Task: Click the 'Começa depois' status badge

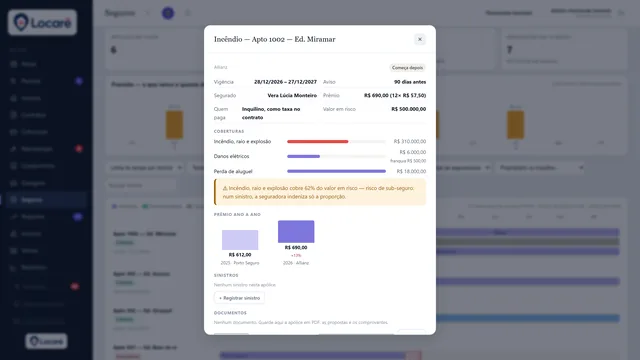Action: click(x=407, y=68)
